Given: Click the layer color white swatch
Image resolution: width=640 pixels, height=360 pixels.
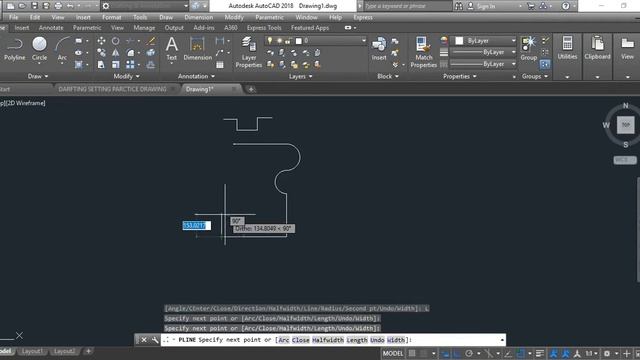Looking at the screenshot, I should [299, 41].
